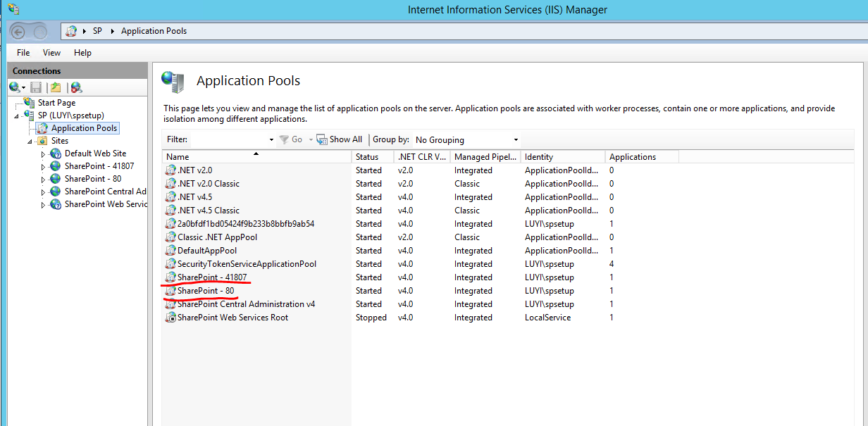Viewport: 868px width, 426px height.
Task: Click SP in the breadcrumb navigation
Action: coord(97,31)
